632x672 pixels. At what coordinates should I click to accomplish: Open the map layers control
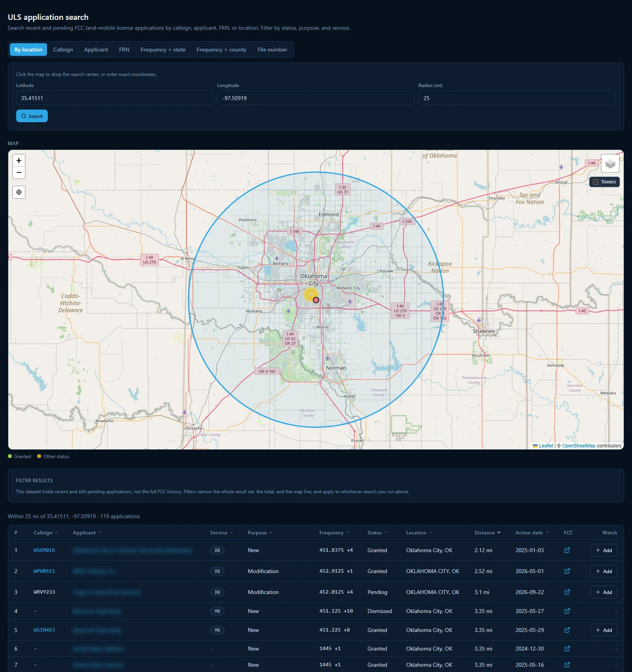coord(610,163)
